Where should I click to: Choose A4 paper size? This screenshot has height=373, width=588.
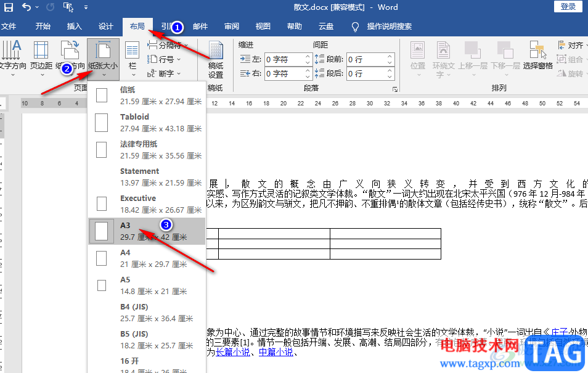pos(147,258)
